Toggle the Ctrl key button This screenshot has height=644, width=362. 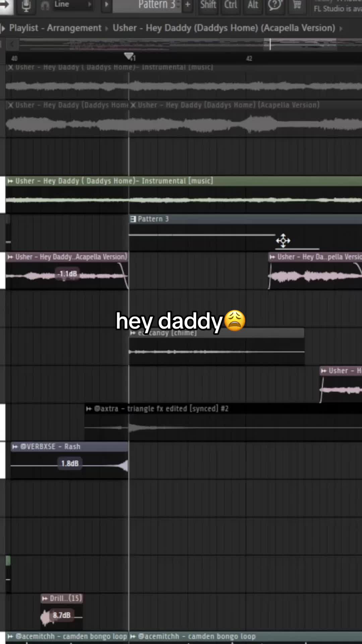click(231, 5)
